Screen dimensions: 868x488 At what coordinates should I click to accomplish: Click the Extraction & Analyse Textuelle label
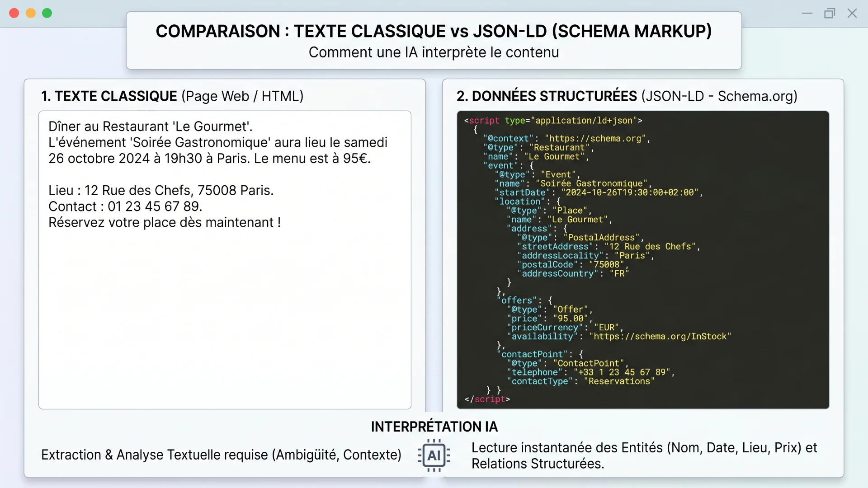point(221,455)
